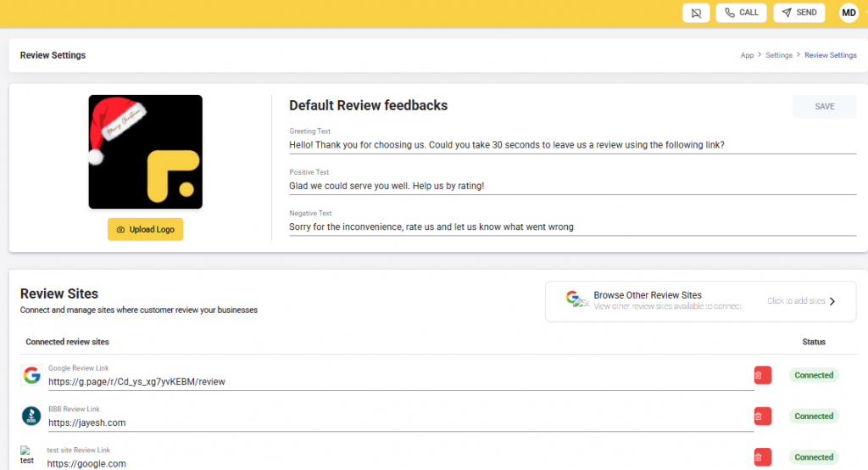This screenshot has width=868, height=470.
Task: Open the MD user avatar menu
Action: [848, 13]
